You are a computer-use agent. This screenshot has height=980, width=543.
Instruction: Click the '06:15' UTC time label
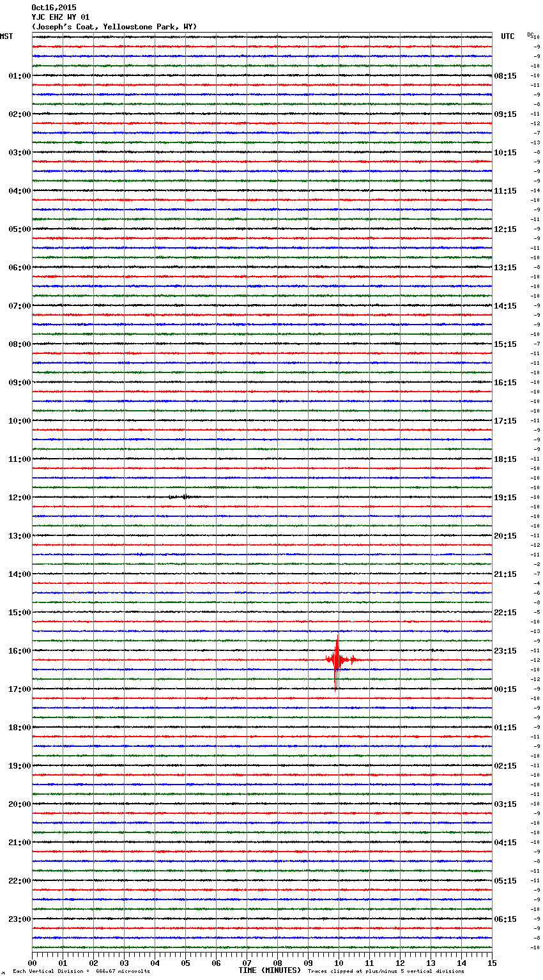pos(505,919)
